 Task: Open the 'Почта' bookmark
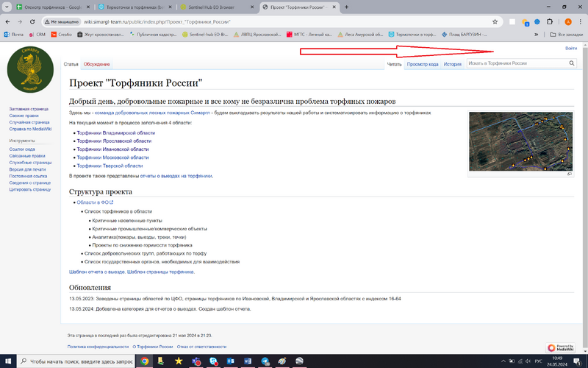pyautogui.click(x=13, y=34)
